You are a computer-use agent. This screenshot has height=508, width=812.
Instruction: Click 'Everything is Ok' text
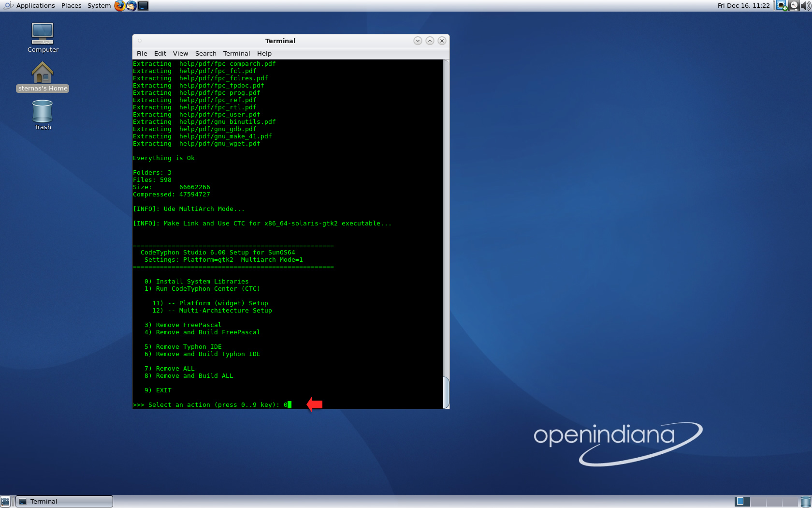tap(164, 158)
